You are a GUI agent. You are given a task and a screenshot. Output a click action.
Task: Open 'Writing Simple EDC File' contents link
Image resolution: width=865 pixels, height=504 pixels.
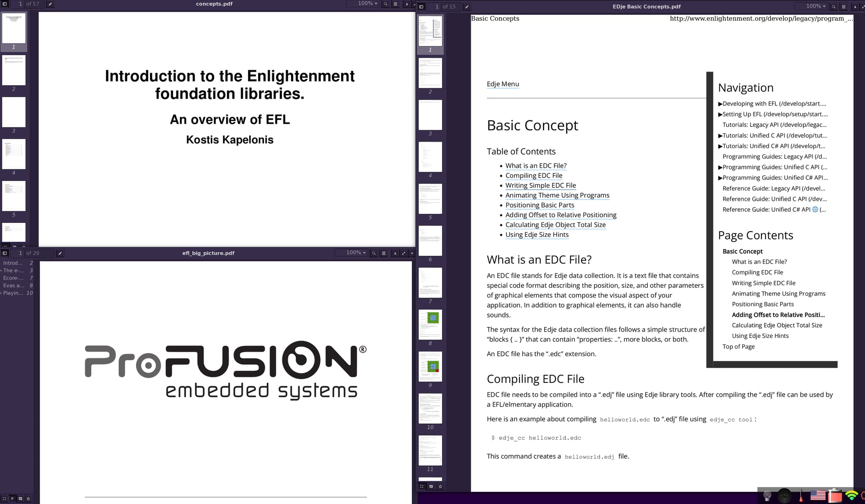point(541,186)
